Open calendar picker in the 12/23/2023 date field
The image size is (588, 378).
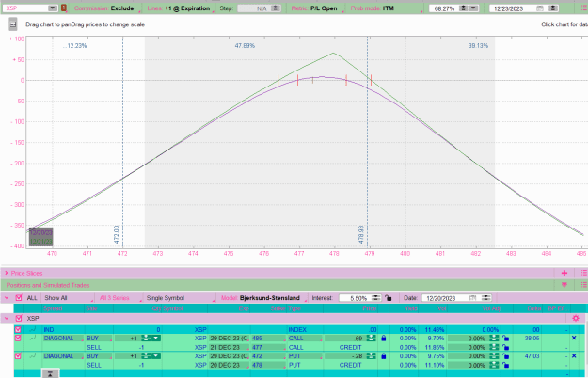[x=540, y=8]
